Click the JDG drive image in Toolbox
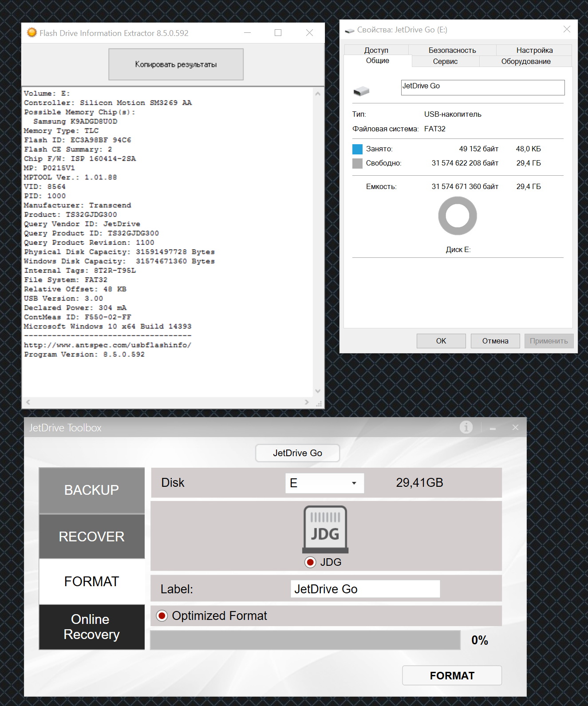Screen dimensions: 588x706 pos(325,529)
